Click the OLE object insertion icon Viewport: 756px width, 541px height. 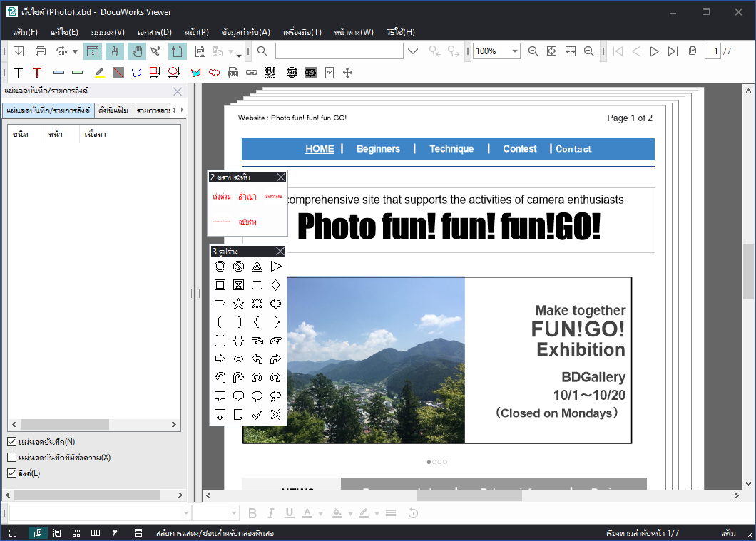(233, 72)
